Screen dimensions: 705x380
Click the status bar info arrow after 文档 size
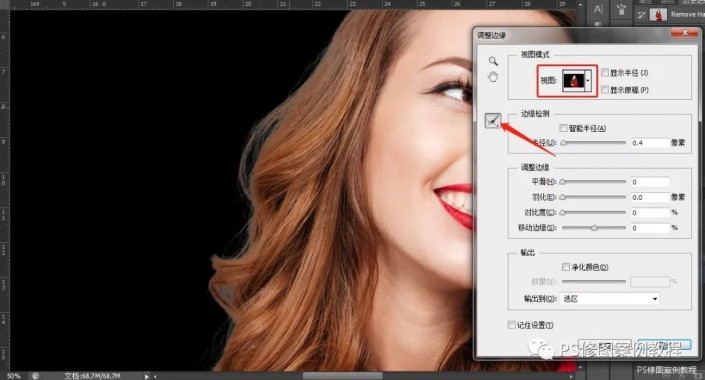[147, 376]
